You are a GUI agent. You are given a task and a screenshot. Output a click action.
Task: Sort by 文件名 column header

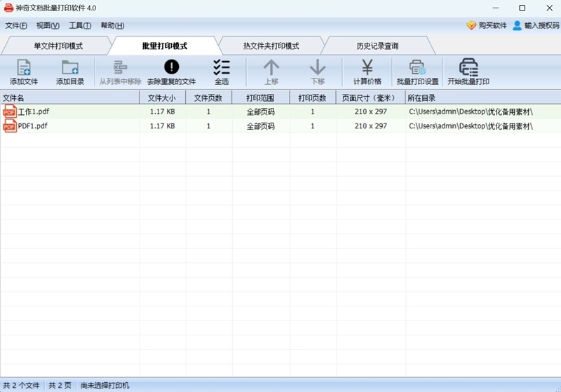[x=69, y=97]
